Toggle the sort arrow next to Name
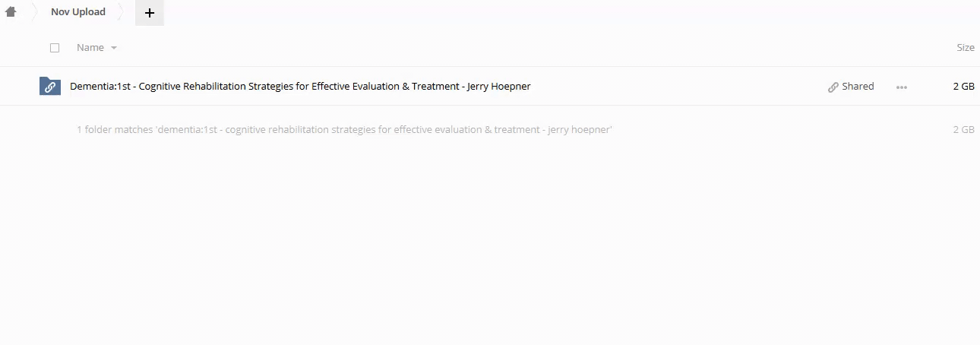Viewport: 980px width, 345px height. coord(114,48)
